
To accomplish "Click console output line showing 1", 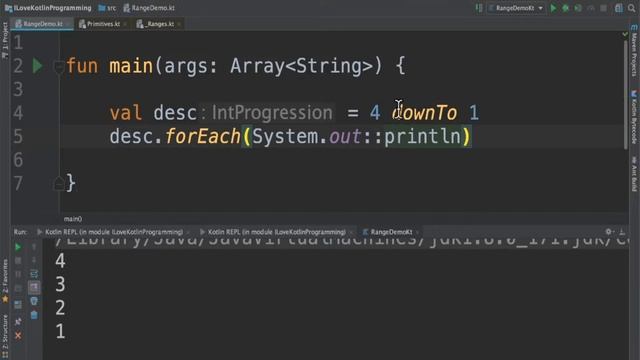I will [x=60, y=331].
